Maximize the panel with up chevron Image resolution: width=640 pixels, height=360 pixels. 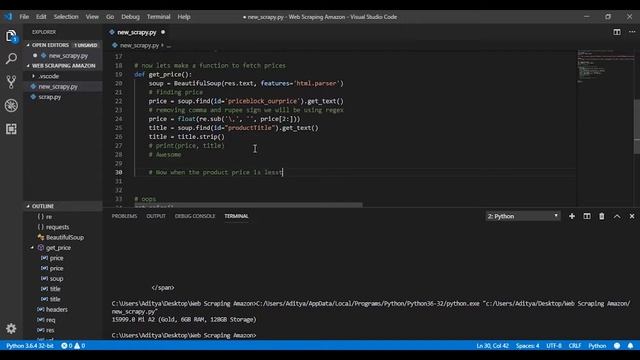(617, 216)
